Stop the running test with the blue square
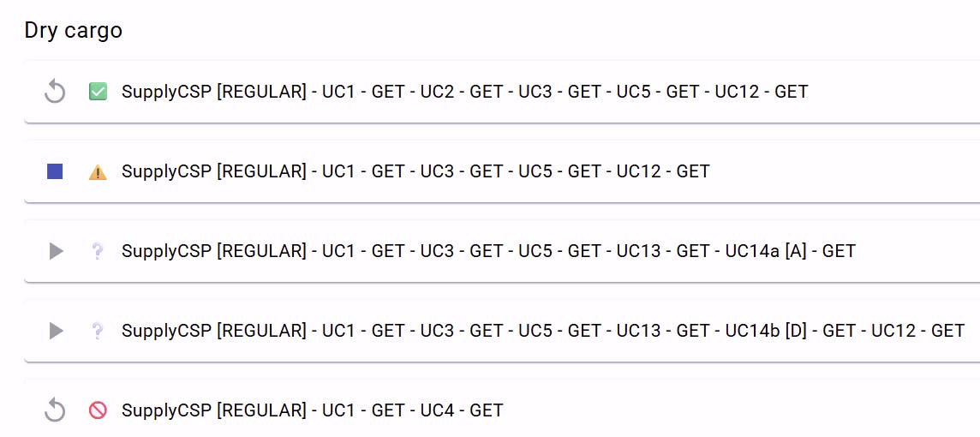Image resolution: width=980 pixels, height=437 pixels. (x=55, y=171)
